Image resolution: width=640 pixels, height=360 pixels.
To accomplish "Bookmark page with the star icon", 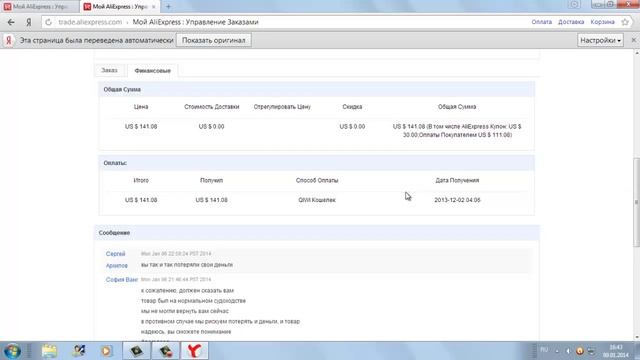I will coord(625,22).
